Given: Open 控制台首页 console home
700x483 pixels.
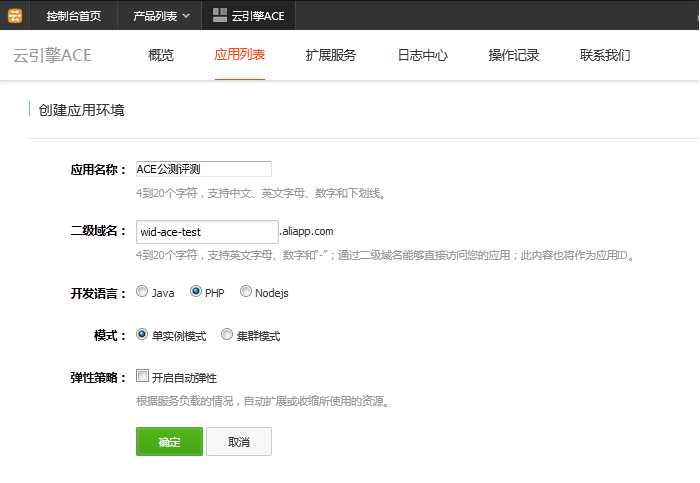Looking at the screenshot, I should click(74, 16).
